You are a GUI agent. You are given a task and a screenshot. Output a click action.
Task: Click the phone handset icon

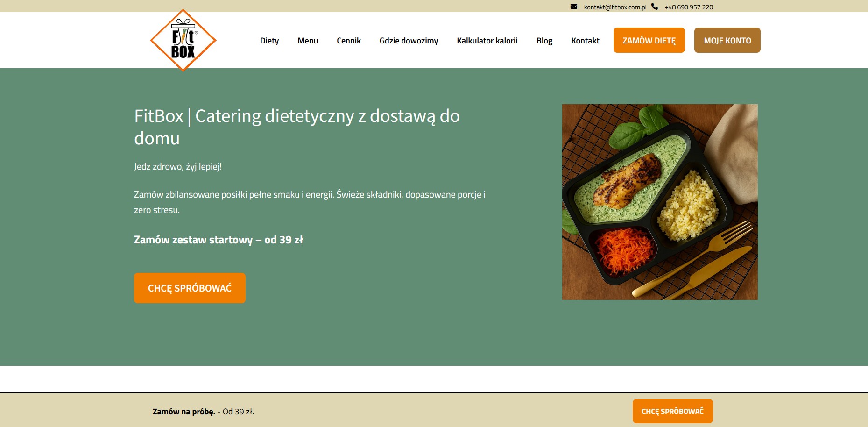(655, 7)
